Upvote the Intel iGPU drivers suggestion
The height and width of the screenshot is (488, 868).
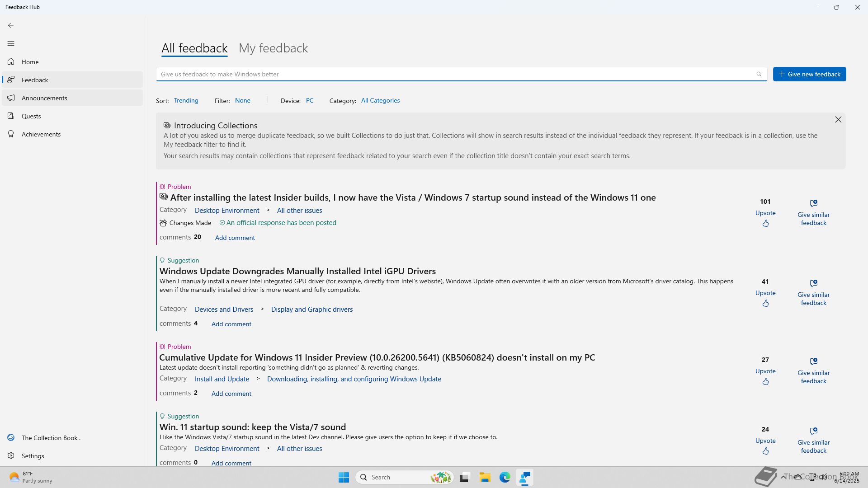click(x=765, y=303)
